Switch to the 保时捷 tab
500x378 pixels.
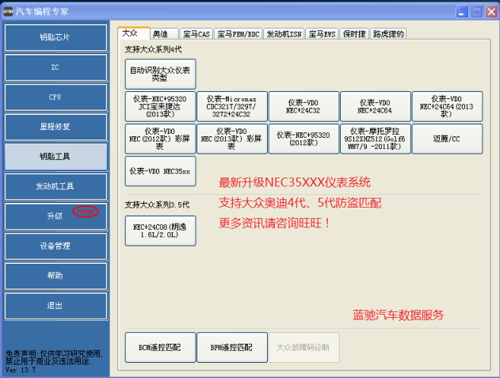[x=354, y=34]
